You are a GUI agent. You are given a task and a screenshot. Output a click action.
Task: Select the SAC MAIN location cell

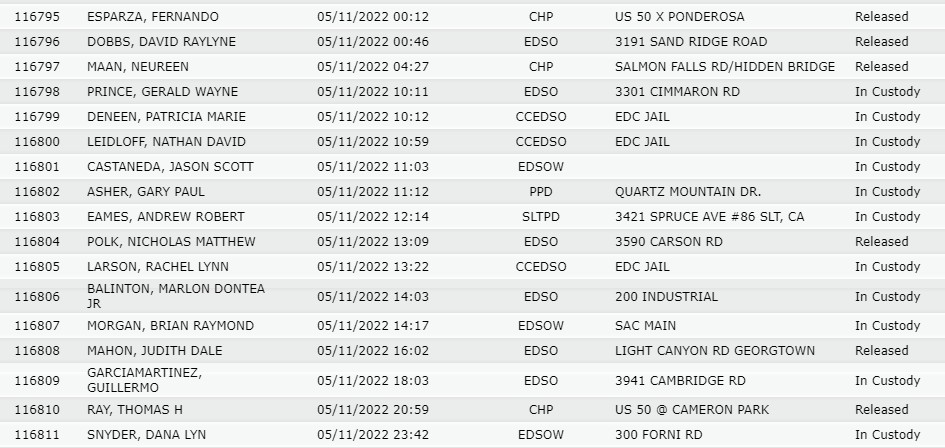pyautogui.click(x=645, y=326)
